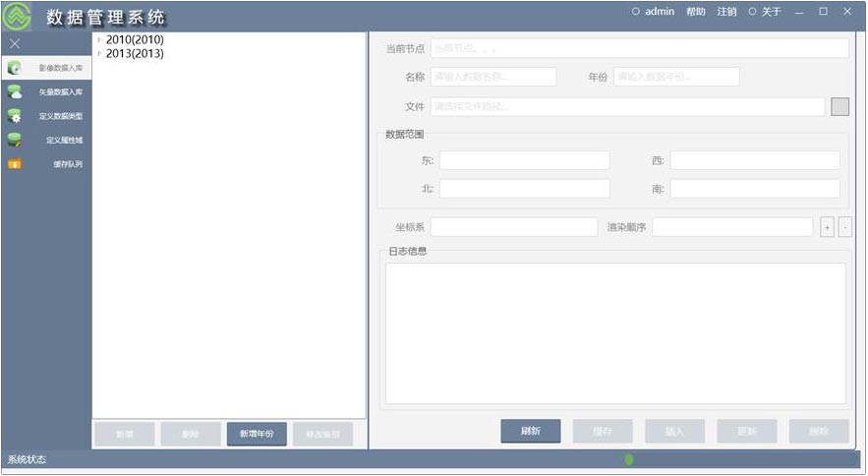Click 注销 to log out
Screen dimensions: 868x476
pyautogui.click(x=726, y=12)
